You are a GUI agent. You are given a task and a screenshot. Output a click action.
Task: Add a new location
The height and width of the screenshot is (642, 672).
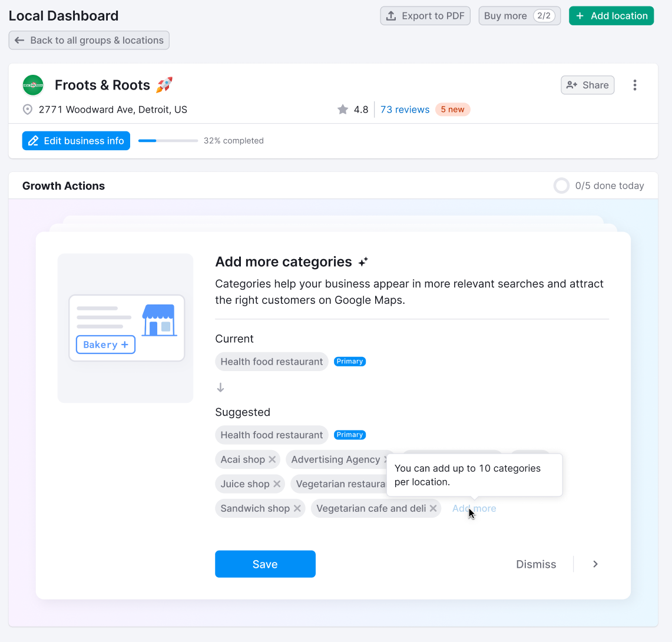[x=611, y=16]
